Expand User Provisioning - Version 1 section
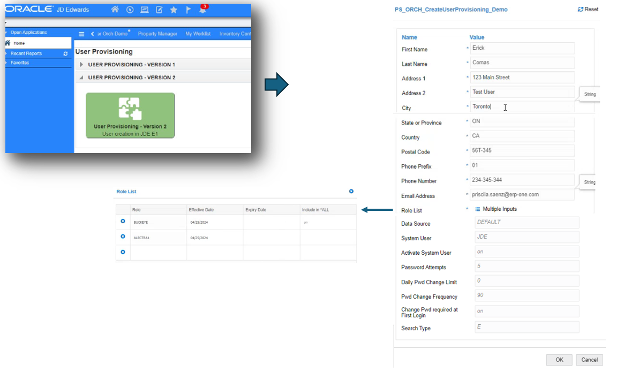The image size is (624, 374). tap(163, 64)
